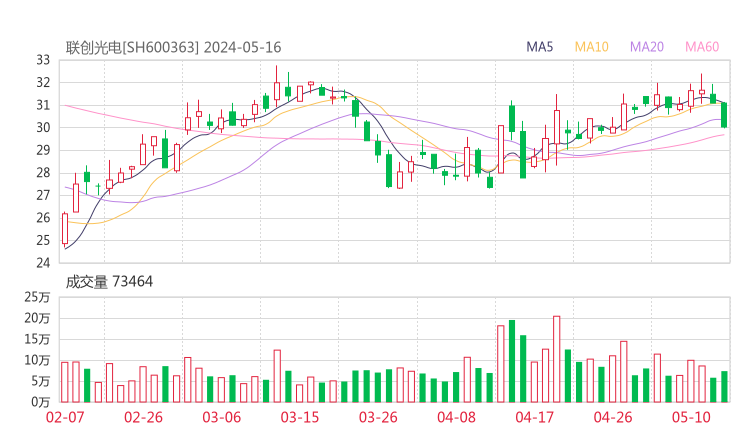This screenshot has height=440, width=740.
Task: Click the 20万 volume axis label
Action: click(x=37, y=318)
